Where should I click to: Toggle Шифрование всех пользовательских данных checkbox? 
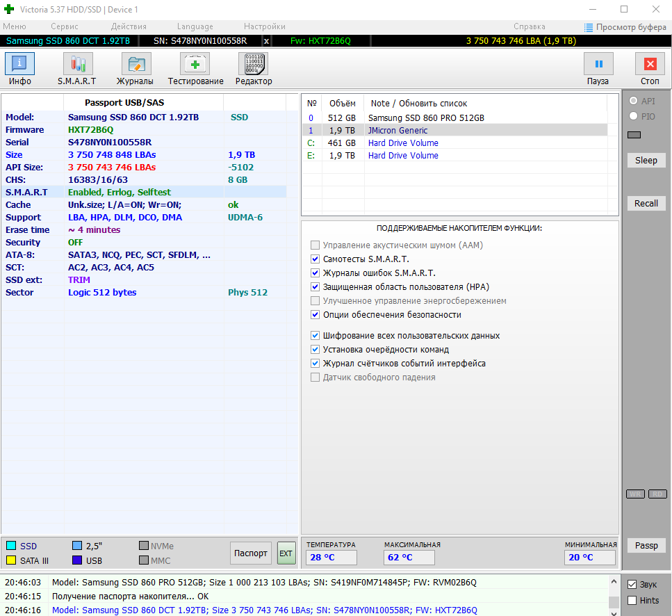315,336
